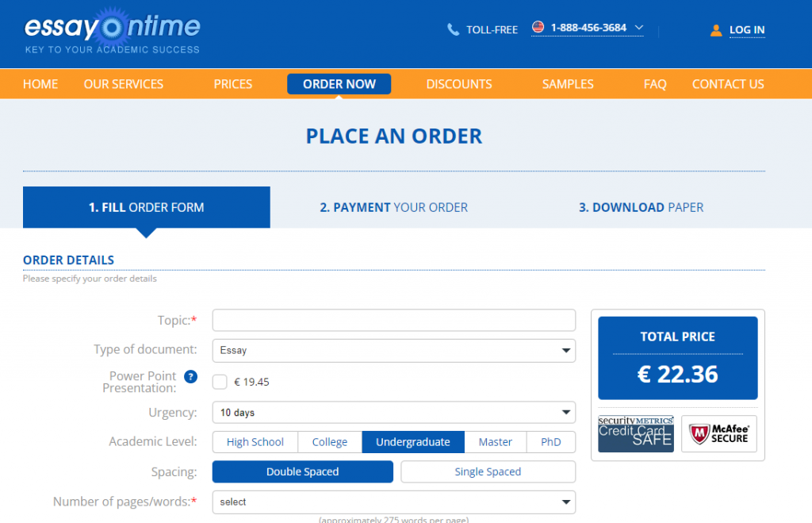812x523 pixels.
Task: Open the DISCOUNTS page
Action: click(x=459, y=84)
